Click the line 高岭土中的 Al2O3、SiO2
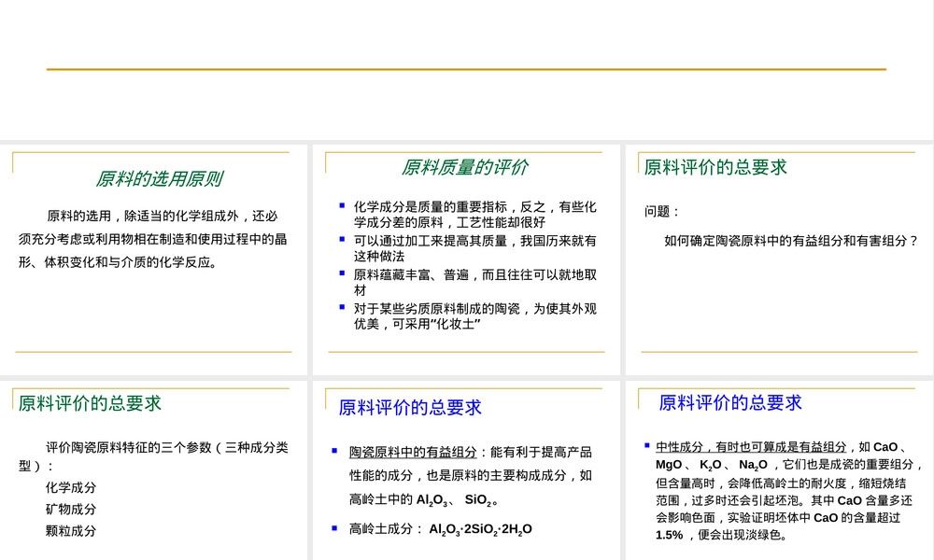This screenshot has height=560, width=934. (x=423, y=500)
